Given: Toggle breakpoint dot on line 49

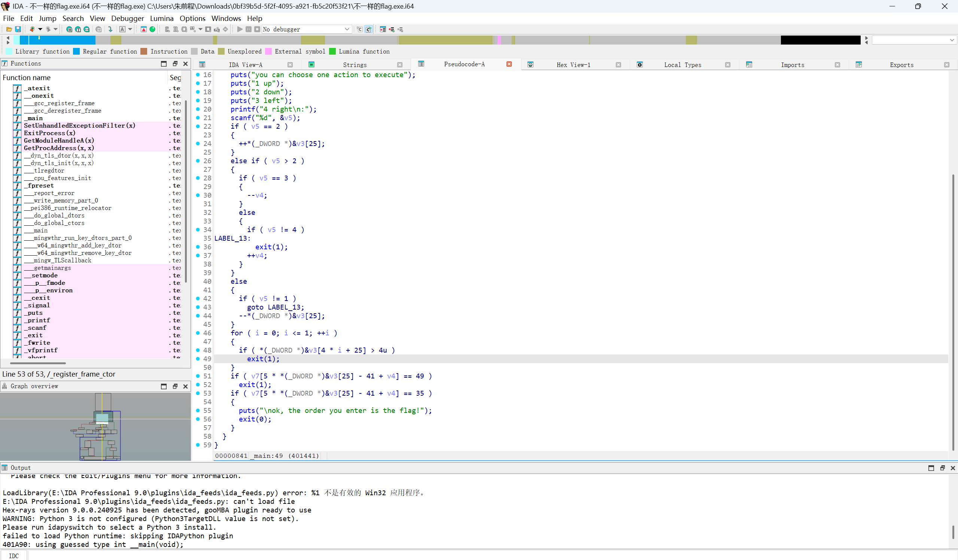Looking at the screenshot, I should click(x=198, y=359).
